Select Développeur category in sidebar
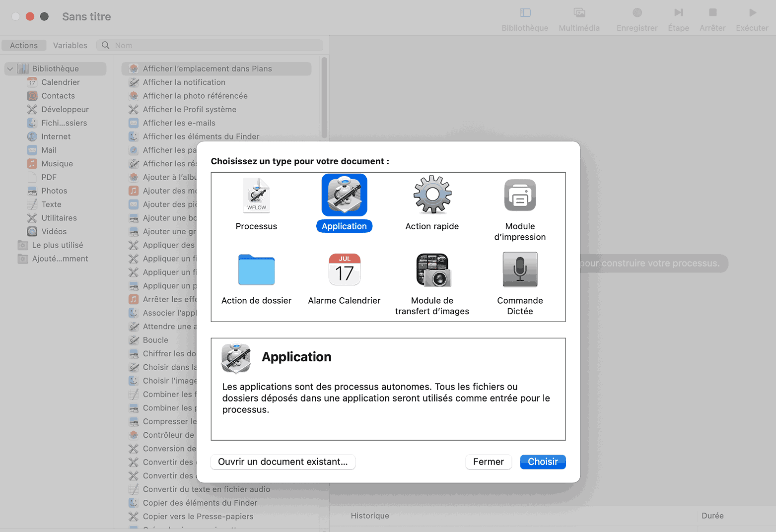The image size is (776, 532). point(65,109)
